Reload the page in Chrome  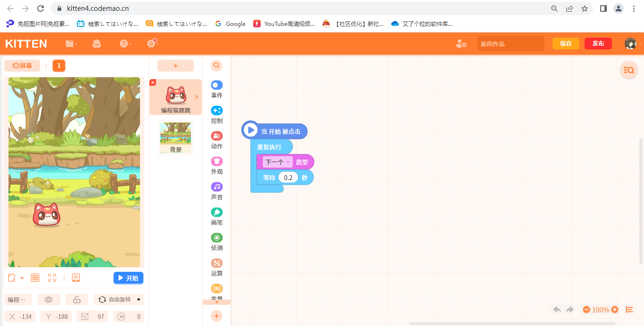41,8
